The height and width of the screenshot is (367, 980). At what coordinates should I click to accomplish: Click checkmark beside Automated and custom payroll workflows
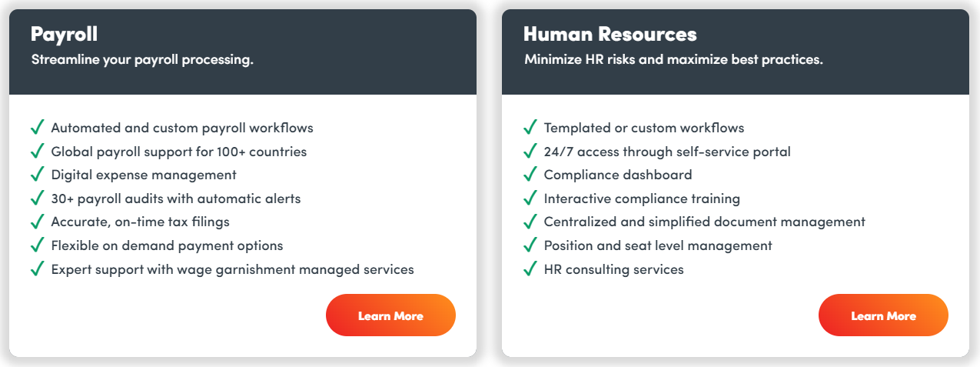37,128
